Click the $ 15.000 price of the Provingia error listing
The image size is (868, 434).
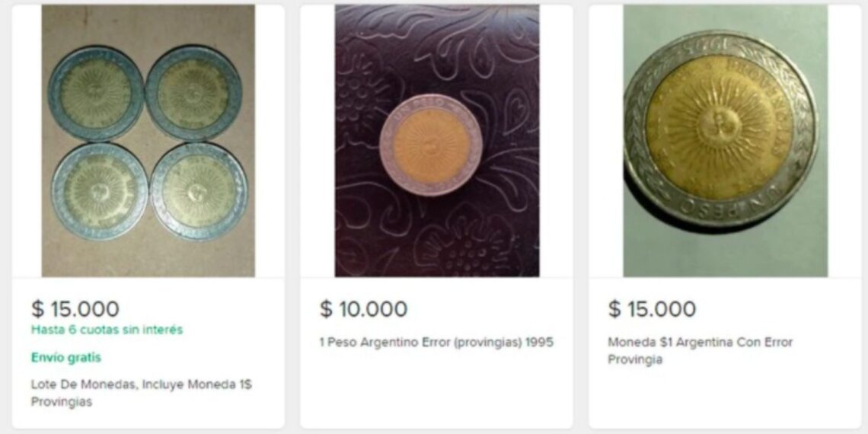coord(652,309)
